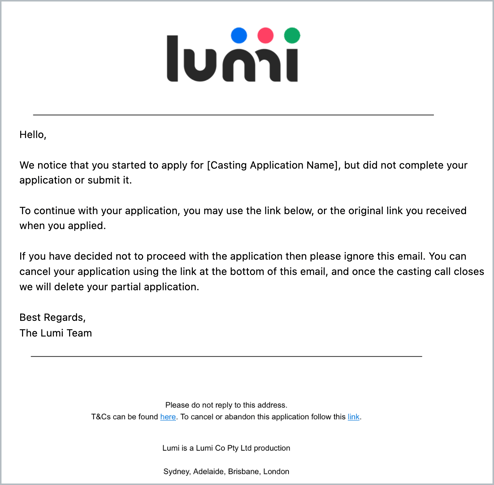
Task: Open the T&Cs 'here' link
Action: pos(168,417)
